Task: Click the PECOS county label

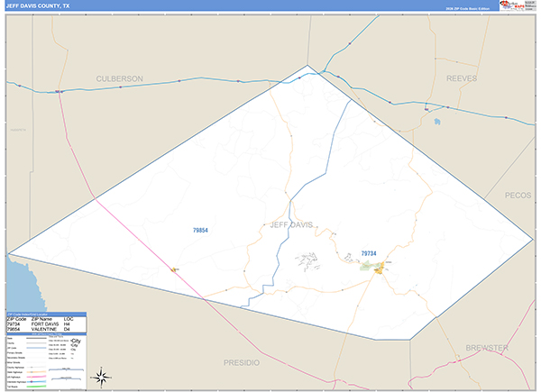Action: (x=518, y=196)
